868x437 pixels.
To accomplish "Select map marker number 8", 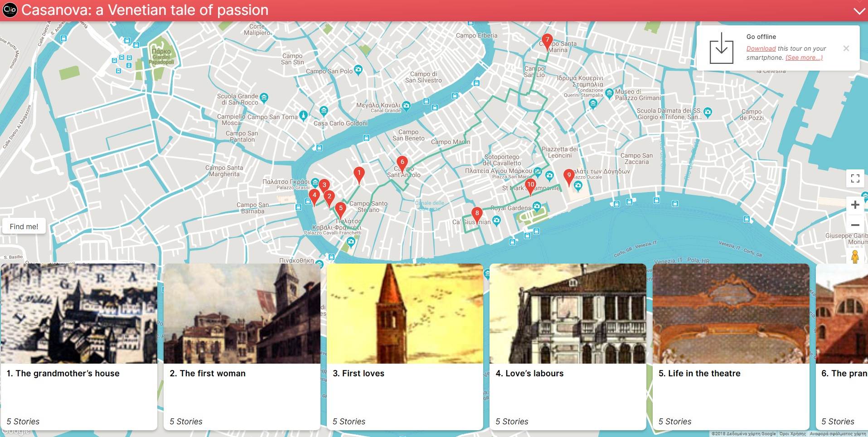I will 477,216.
